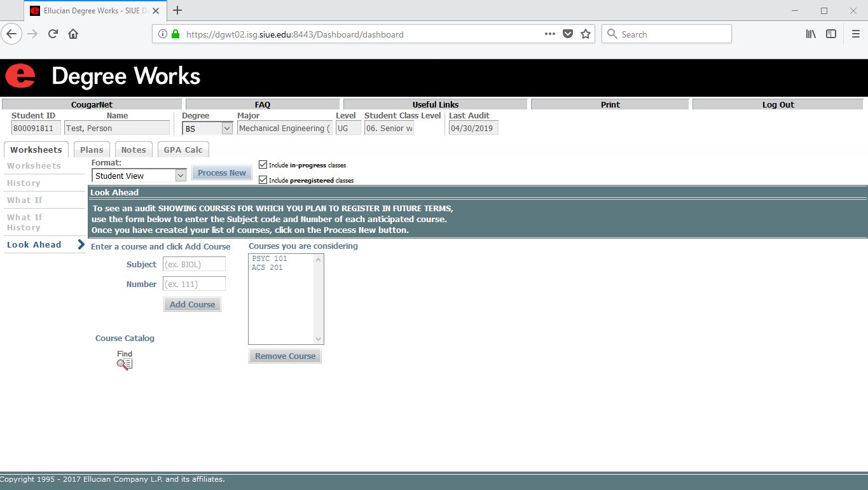Bookmark this page with star icon

(x=586, y=34)
